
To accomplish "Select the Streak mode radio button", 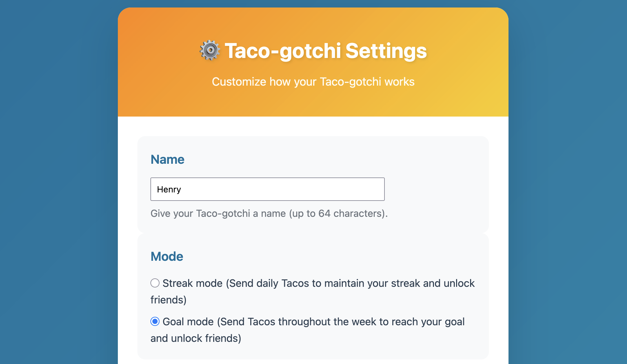I will coord(155,283).
